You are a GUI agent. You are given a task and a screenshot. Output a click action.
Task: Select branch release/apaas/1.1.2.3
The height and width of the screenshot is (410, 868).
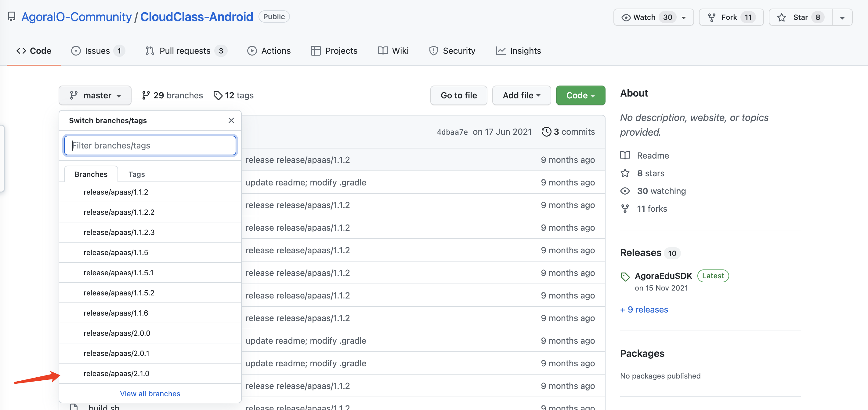click(150, 232)
